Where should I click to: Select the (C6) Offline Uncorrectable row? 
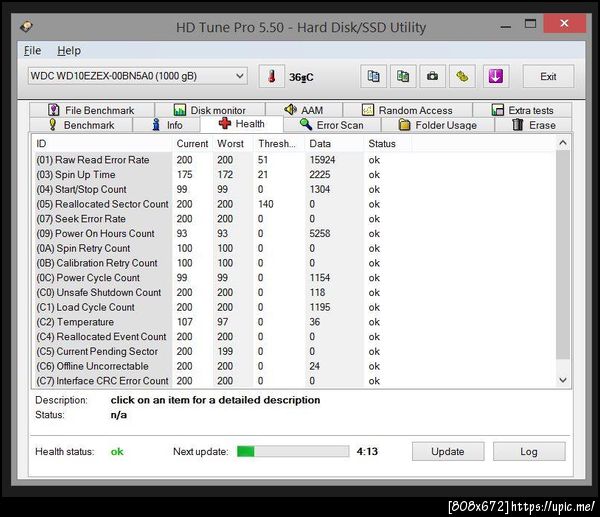point(293,366)
